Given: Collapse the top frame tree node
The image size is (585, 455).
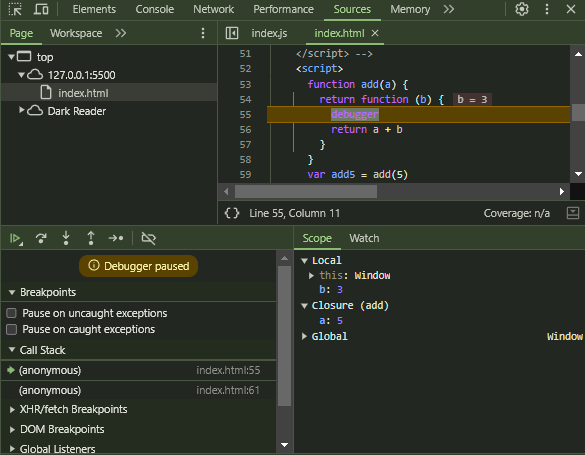Looking at the screenshot, I should tap(11, 57).
